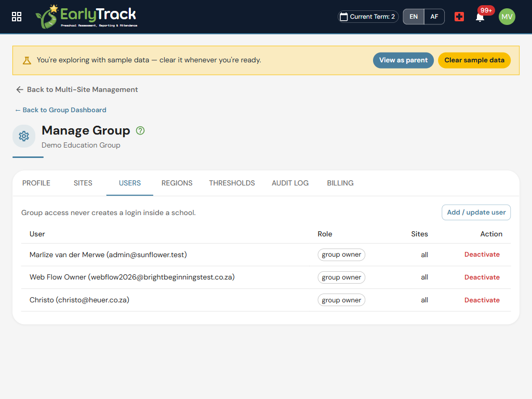Click the sample data banner message

click(x=149, y=60)
